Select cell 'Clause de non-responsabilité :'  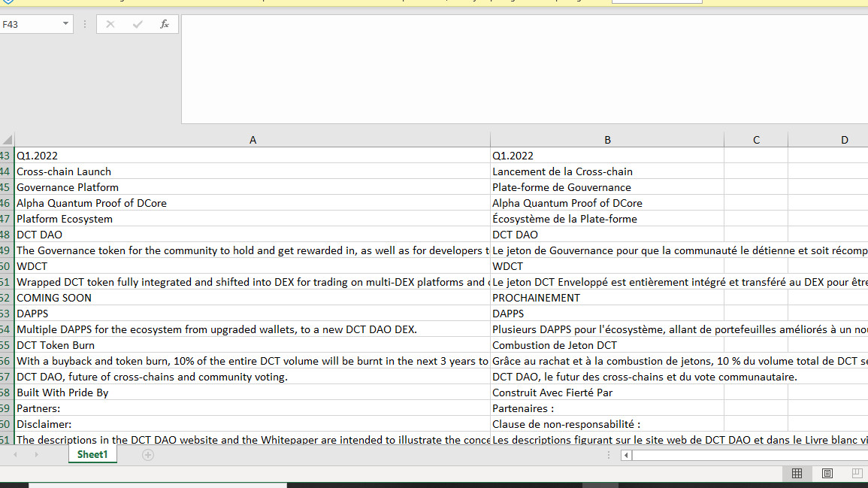point(607,424)
